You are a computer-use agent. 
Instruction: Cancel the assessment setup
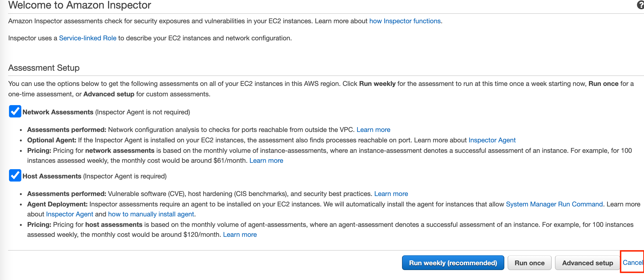coord(632,262)
